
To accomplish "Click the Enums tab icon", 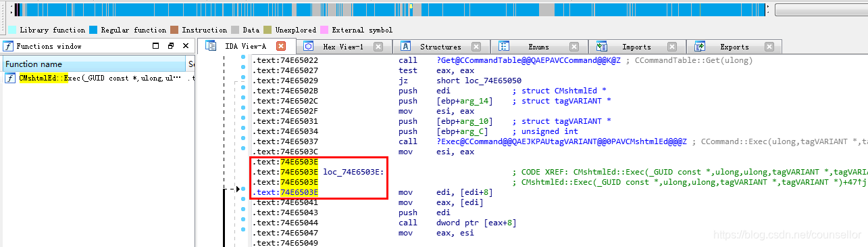I will 503,47.
